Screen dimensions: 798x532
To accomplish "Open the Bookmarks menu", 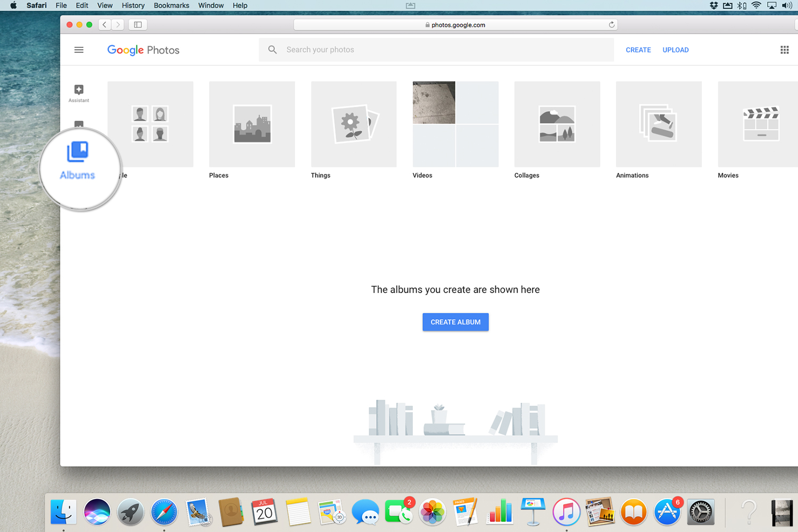I will [171, 5].
